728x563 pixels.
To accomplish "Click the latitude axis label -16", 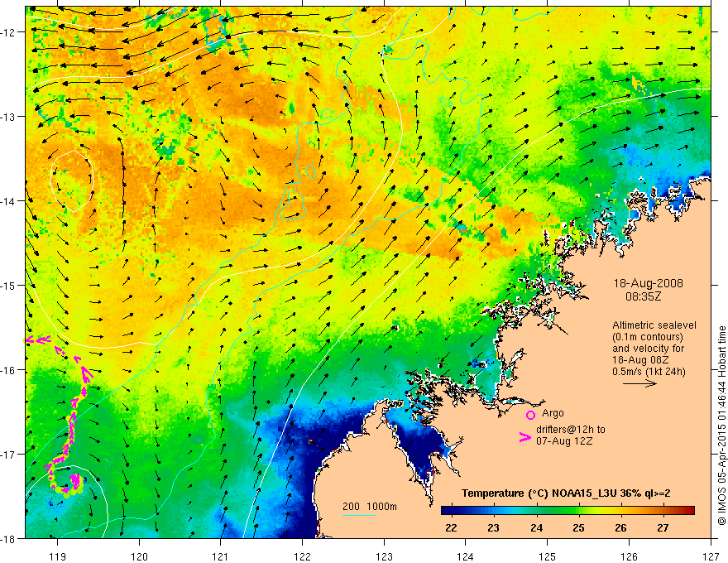I will (8, 370).
